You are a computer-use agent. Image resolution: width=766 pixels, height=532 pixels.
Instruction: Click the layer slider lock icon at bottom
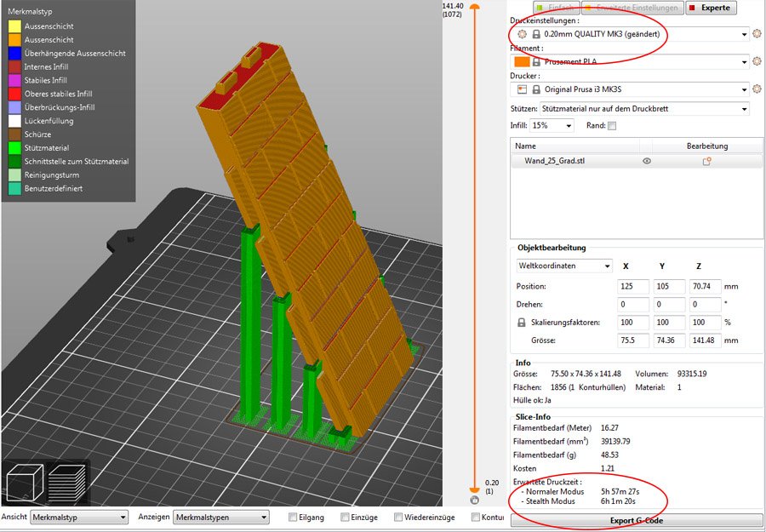474,501
